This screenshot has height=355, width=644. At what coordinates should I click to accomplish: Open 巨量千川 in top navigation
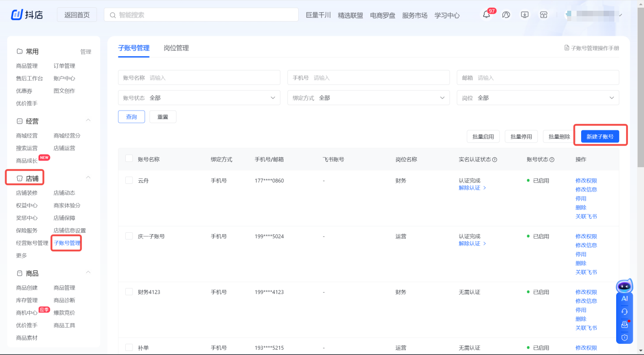[318, 15]
